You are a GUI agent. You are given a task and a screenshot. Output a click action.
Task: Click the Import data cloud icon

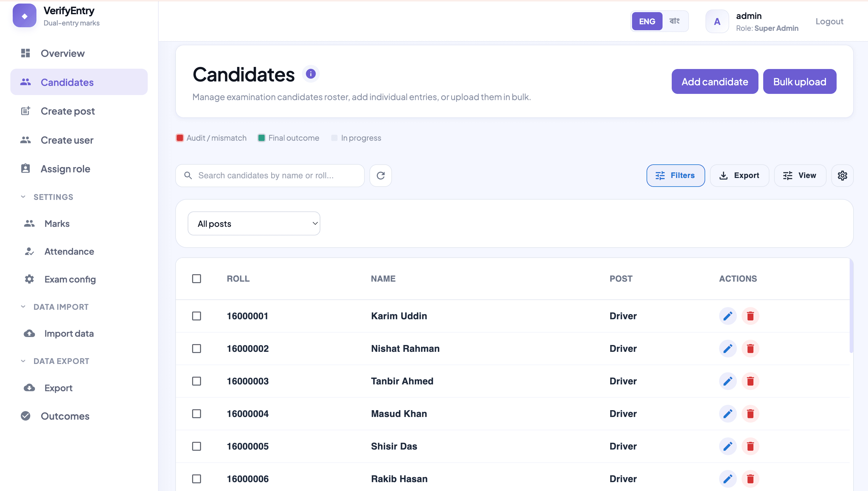[29, 333]
